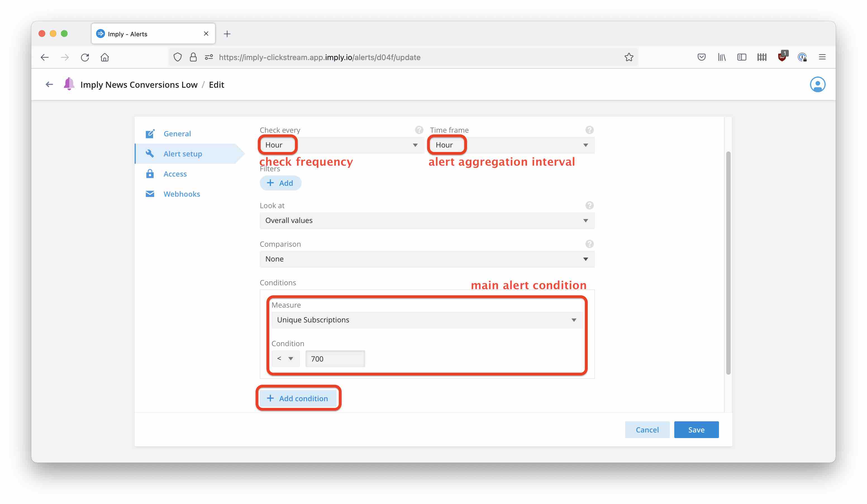Expand the Check every Hour dropdown

339,144
